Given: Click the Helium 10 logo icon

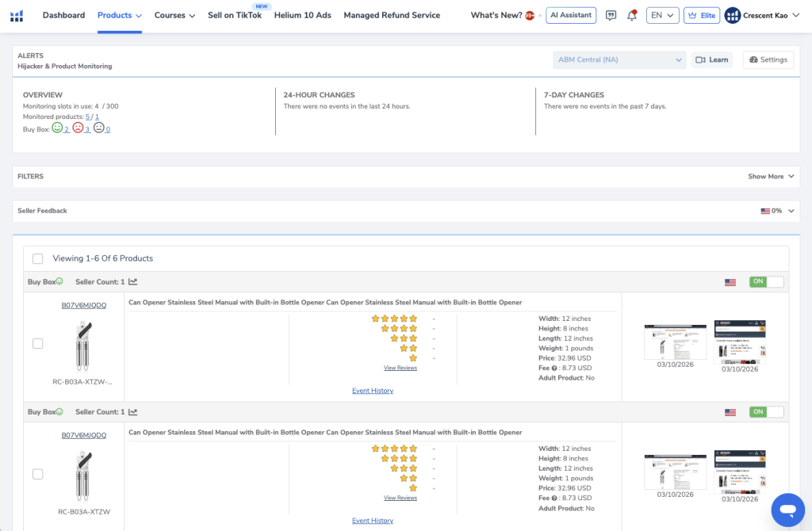Looking at the screenshot, I should 17,15.
